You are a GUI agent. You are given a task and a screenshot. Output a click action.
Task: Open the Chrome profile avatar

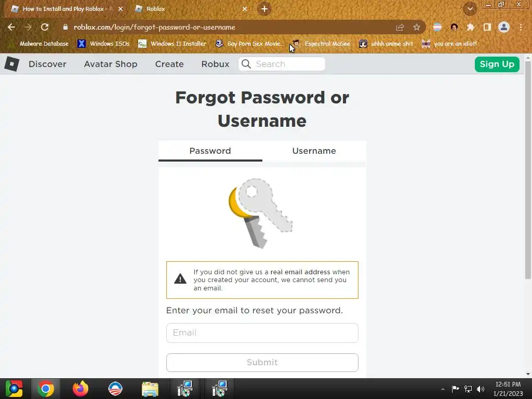tap(504, 27)
